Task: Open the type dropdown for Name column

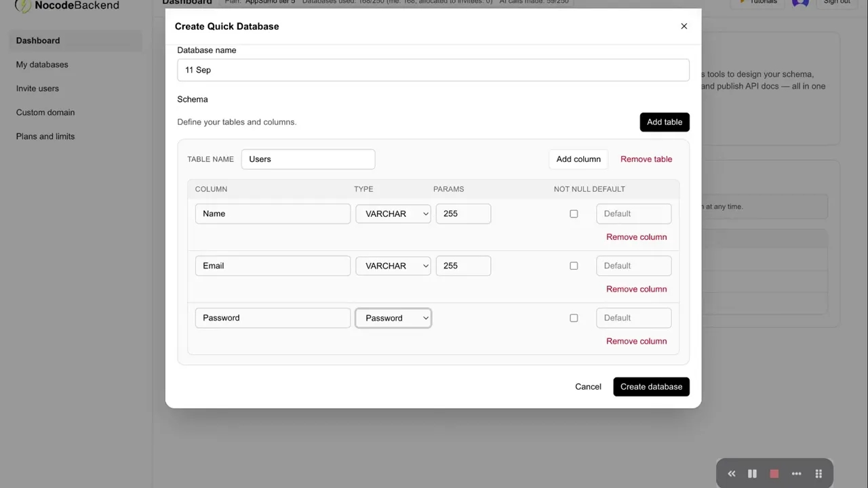Action: coord(393,213)
